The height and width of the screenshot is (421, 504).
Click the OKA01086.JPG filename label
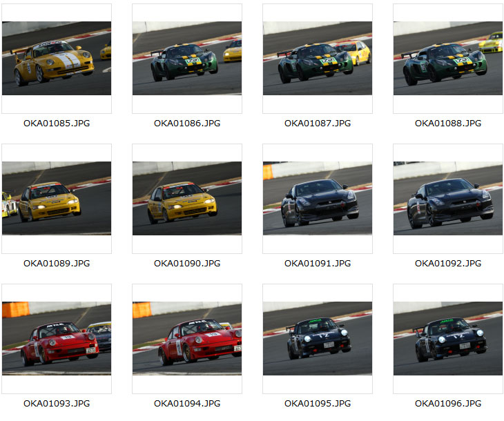pyautogui.click(x=187, y=124)
